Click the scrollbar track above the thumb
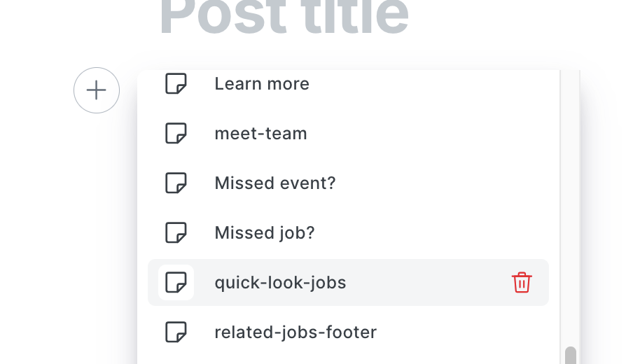The height and width of the screenshot is (364, 640). 571,210
